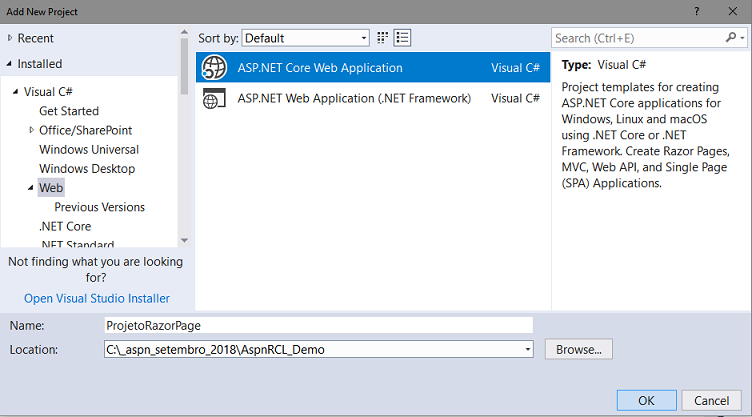Click the Browse... button
This screenshot has width=752, height=417.
579,349
